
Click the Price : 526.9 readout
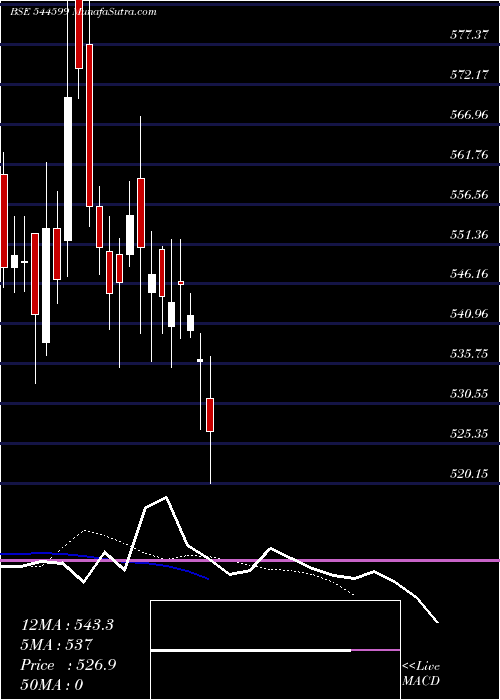[x=68, y=664]
